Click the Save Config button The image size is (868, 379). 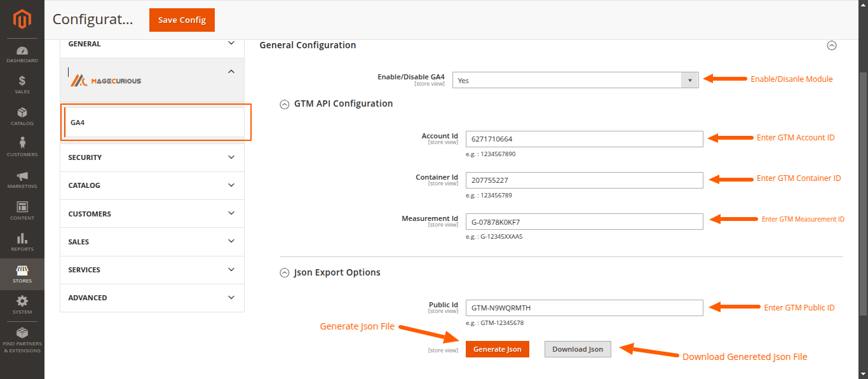[x=182, y=20]
